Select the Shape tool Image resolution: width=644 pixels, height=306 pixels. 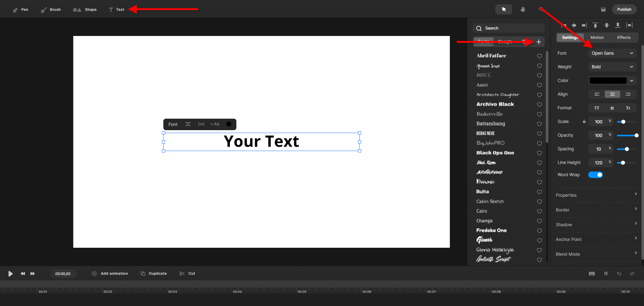pyautogui.click(x=85, y=10)
